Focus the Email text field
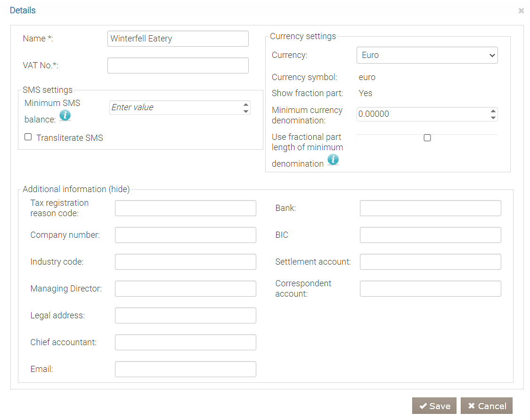Image resolution: width=530 pixels, height=420 pixels. pos(185,369)
